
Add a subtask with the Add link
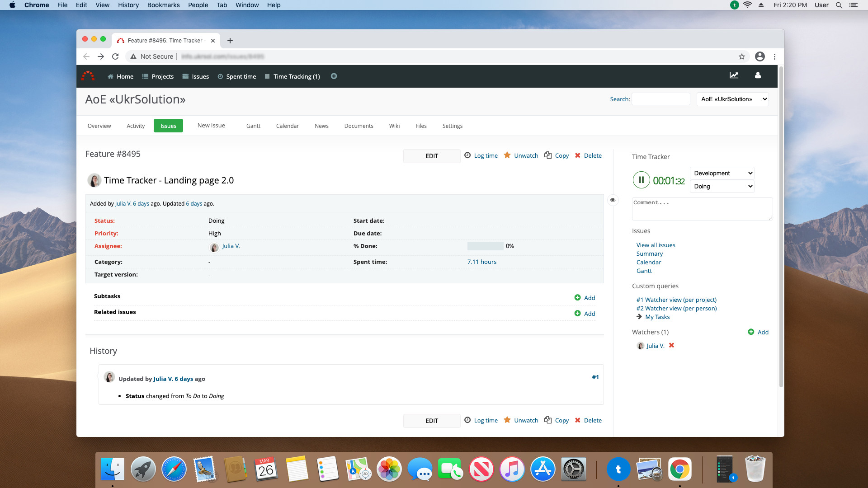(x=585, y=298)
